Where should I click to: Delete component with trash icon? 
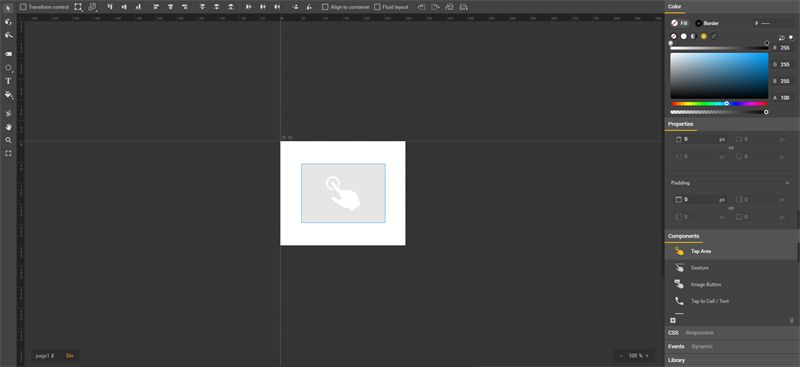(x=791, y=321)
